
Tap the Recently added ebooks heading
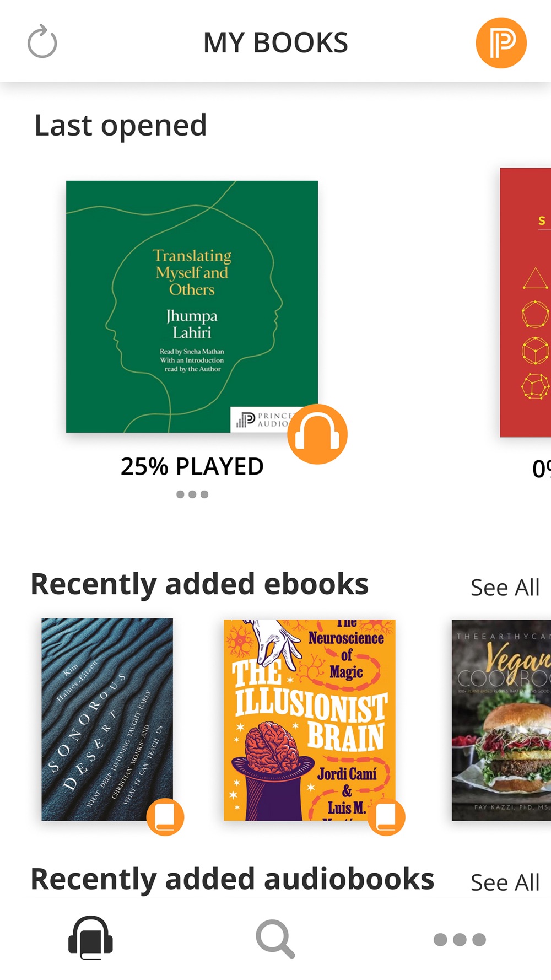click(x=199, y=584)
